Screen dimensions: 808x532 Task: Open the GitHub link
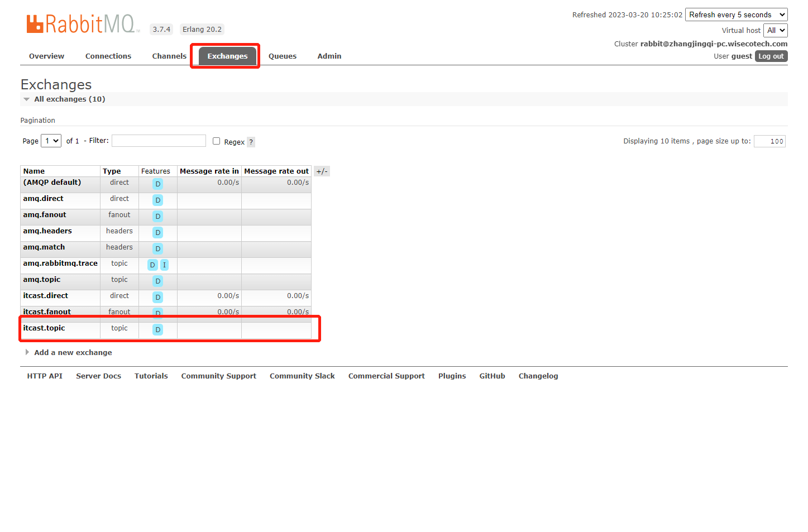click(492, 376)
